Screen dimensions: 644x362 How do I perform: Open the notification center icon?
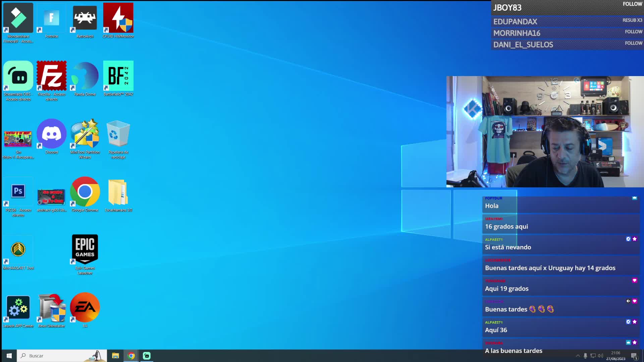pyautogui.click(x=634, y=356)
